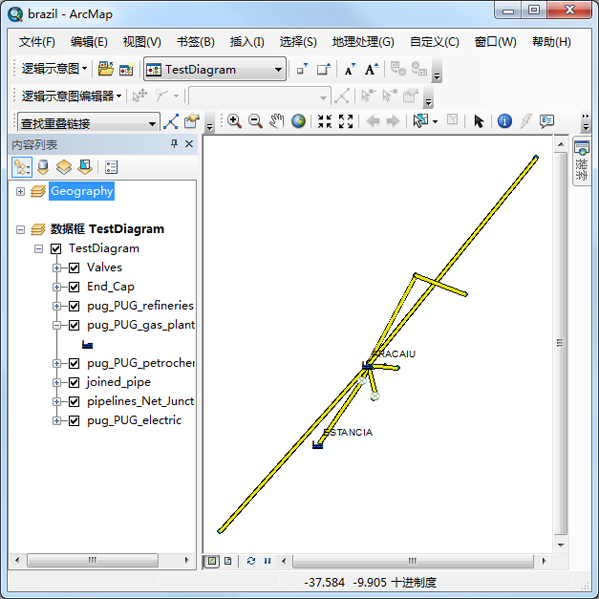Close the table of contents panel

coord(189,144)
